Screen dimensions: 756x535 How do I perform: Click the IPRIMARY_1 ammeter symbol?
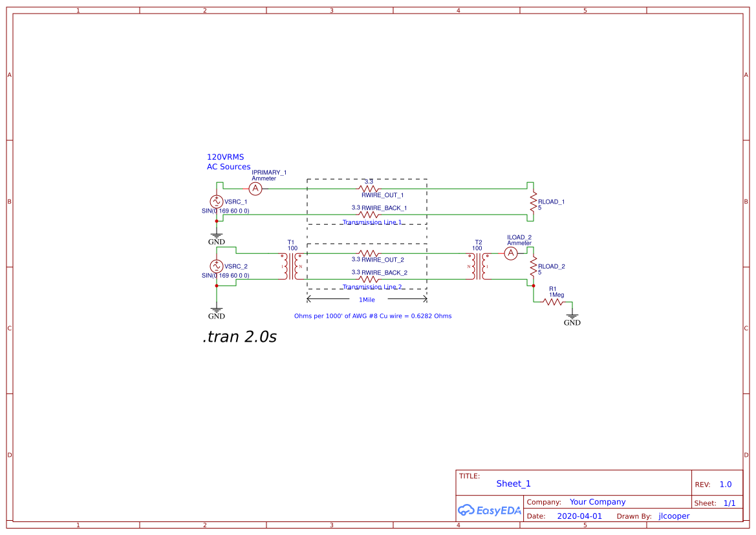tap(255, 188)
